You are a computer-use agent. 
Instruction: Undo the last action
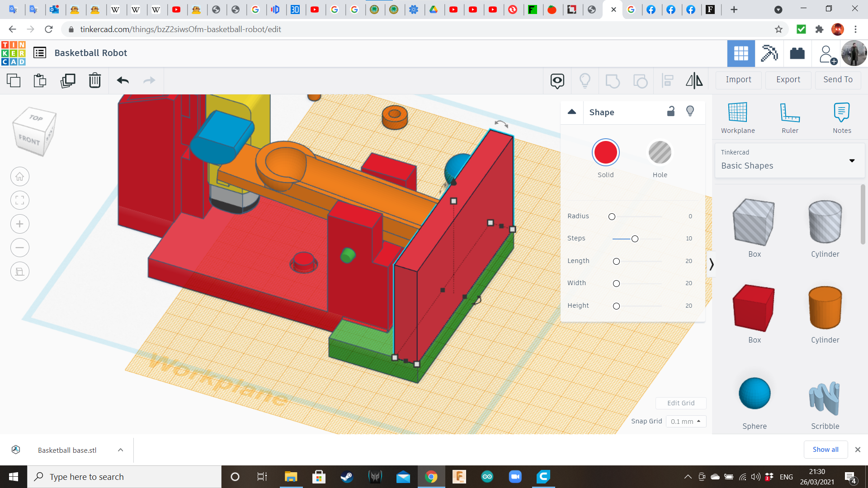point(122,80)
